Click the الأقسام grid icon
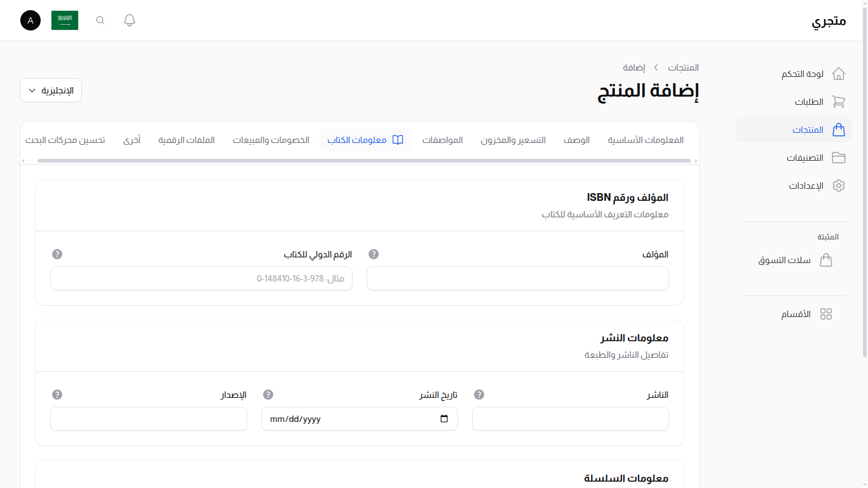 826,313
